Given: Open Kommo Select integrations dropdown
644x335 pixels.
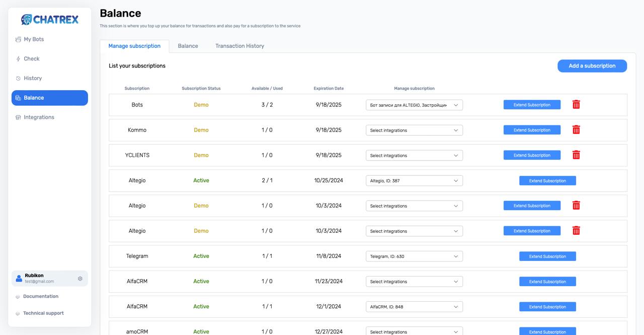Looking at the screenshot, I should tap(414, 130).
